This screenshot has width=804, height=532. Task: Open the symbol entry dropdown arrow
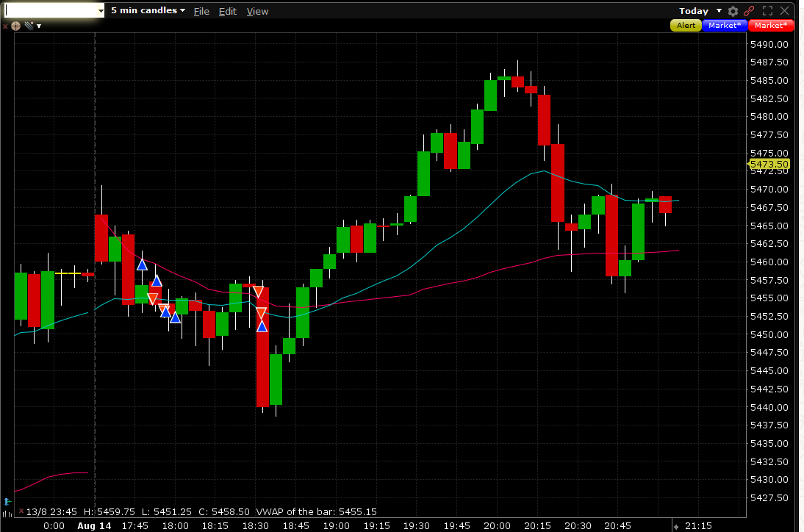tap(101, 11)
